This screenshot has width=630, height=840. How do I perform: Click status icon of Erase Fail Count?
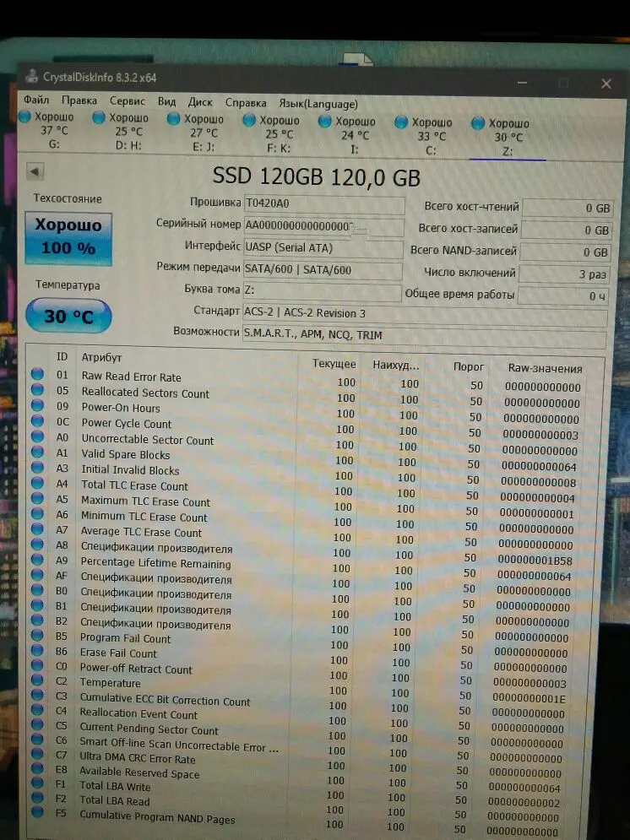pyautogui.click(x=37, y=650)
